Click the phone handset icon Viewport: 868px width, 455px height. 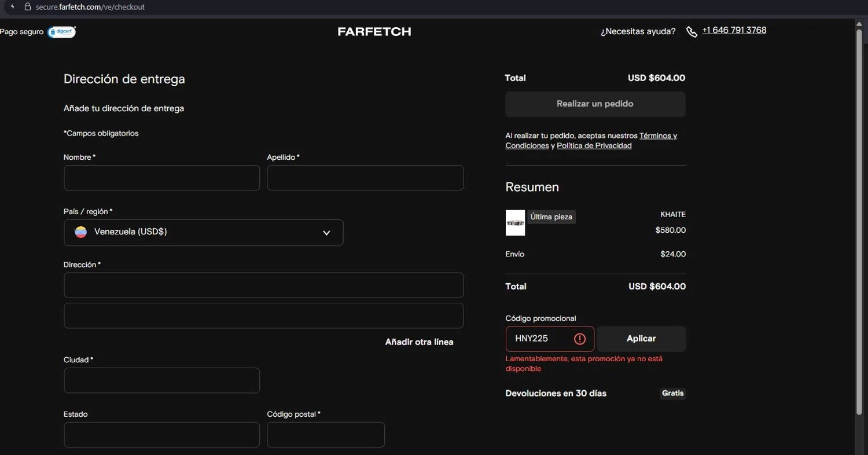click(x=692, y=32)
